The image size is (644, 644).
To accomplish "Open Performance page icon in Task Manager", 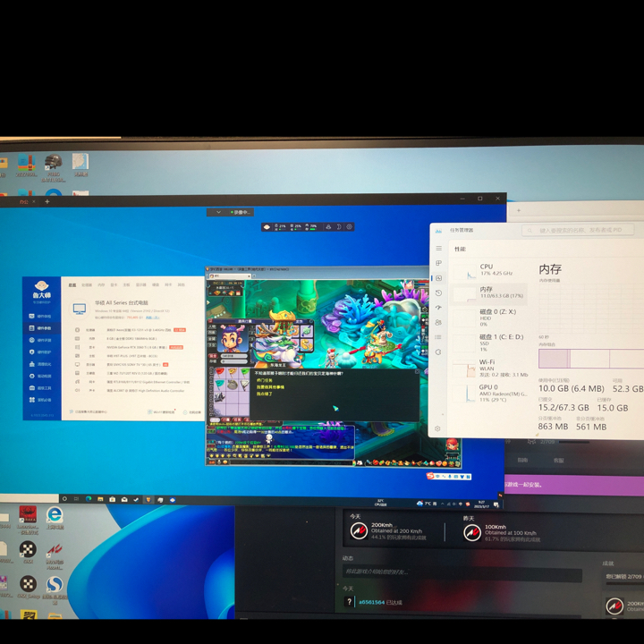I will (438, 278).
